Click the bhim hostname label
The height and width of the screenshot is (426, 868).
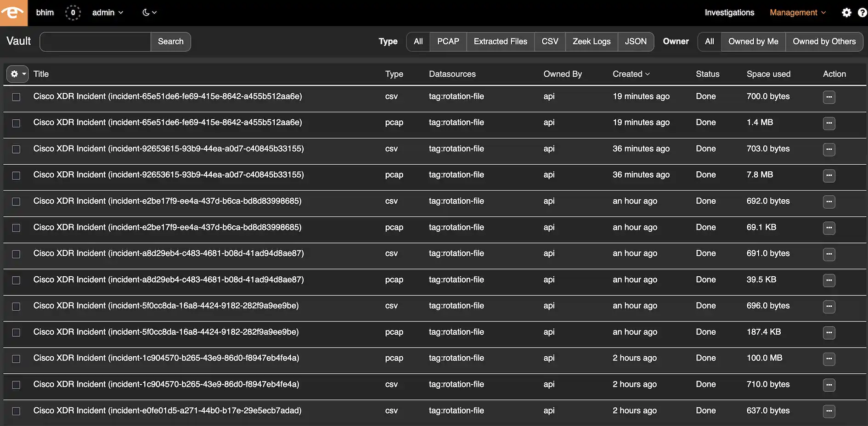click(45, 13)
